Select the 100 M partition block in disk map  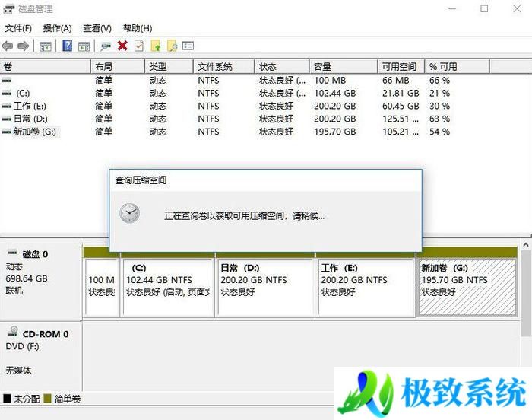click(x=101, y=288)
